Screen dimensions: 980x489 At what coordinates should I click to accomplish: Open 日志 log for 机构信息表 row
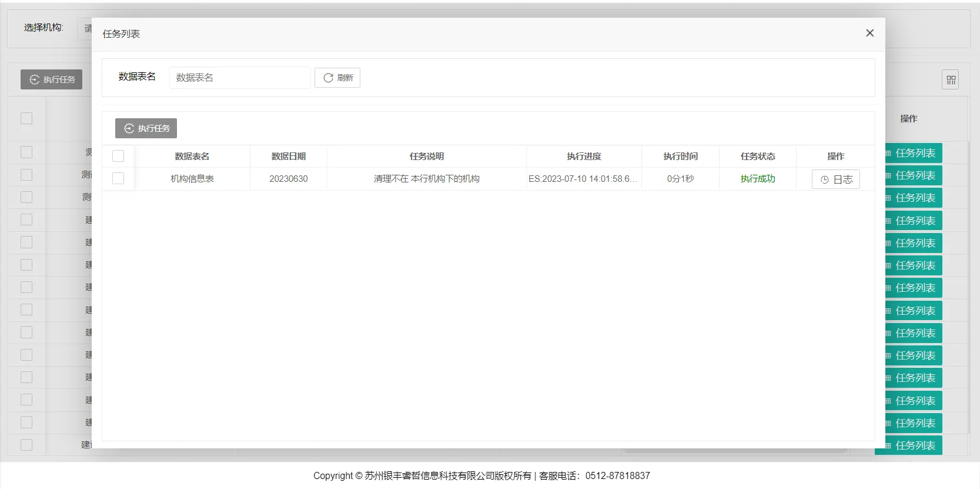point(835,179)
